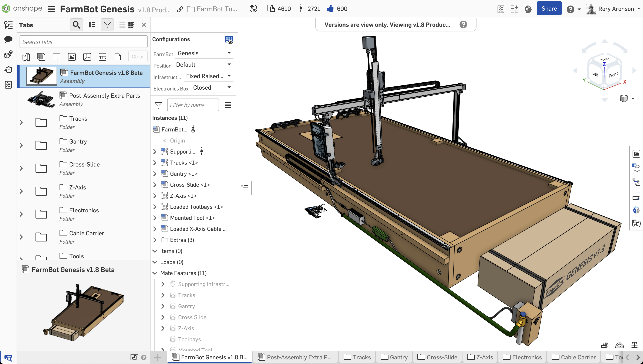Open the Onshape main hamburger menu

point(51,9)
